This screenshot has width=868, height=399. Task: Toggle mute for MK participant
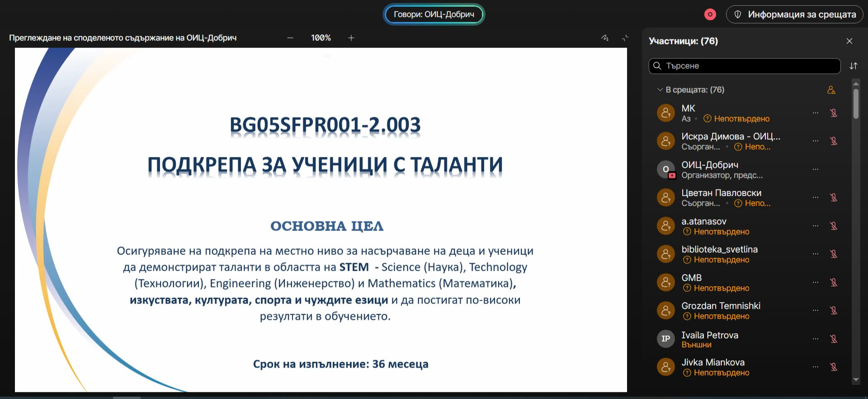tap(834, 113)
